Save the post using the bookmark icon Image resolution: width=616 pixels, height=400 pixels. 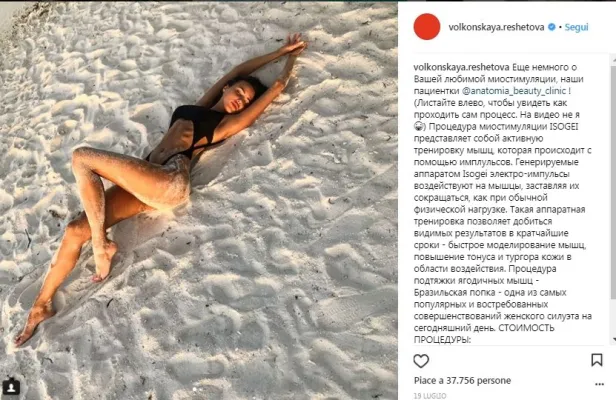coord(596,360)
